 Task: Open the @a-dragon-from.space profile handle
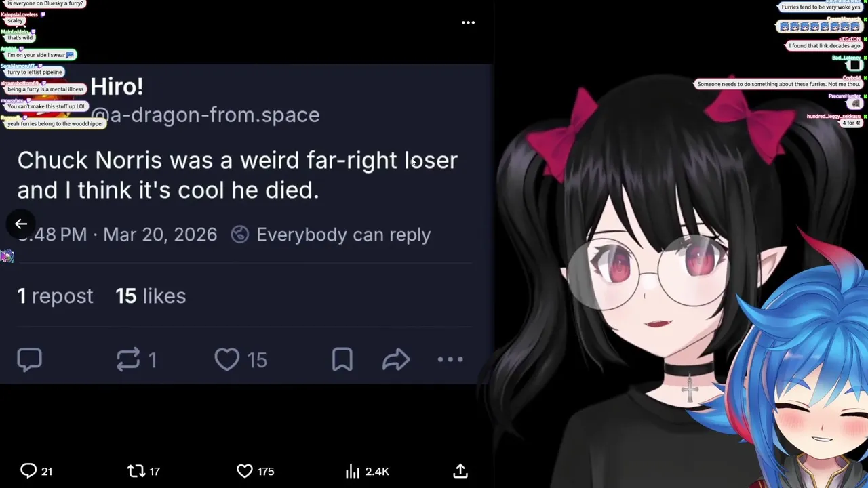point(205,115)
